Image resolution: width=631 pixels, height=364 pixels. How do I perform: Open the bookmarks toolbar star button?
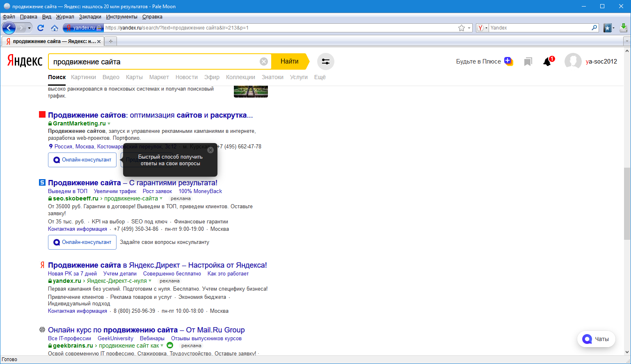point(608,28)
